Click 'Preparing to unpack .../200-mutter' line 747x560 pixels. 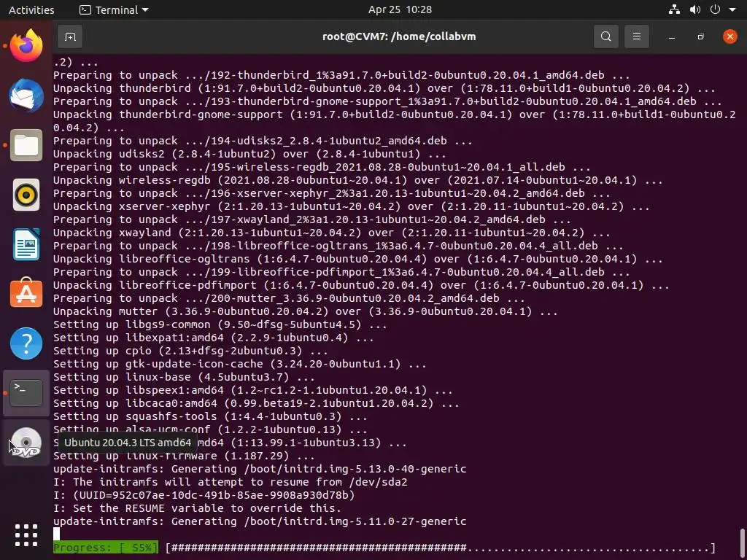[x=289, y=298]
